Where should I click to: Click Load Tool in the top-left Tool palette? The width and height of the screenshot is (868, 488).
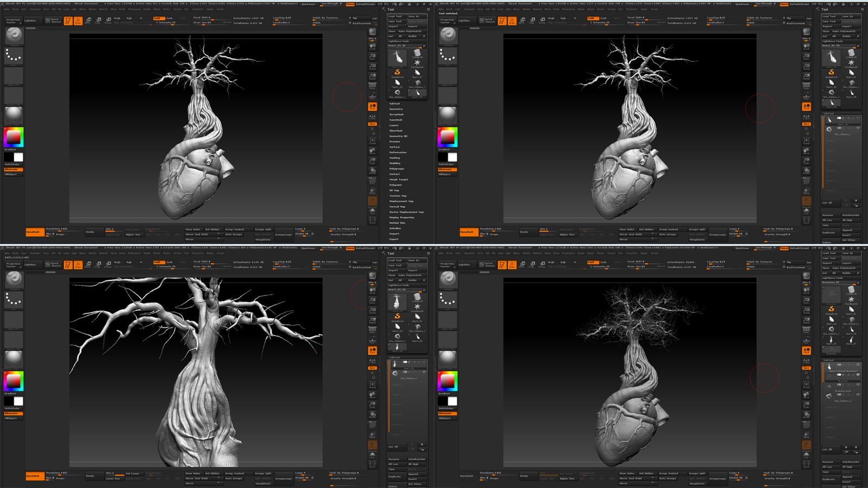pyautogui.click(x=397, y=17)
